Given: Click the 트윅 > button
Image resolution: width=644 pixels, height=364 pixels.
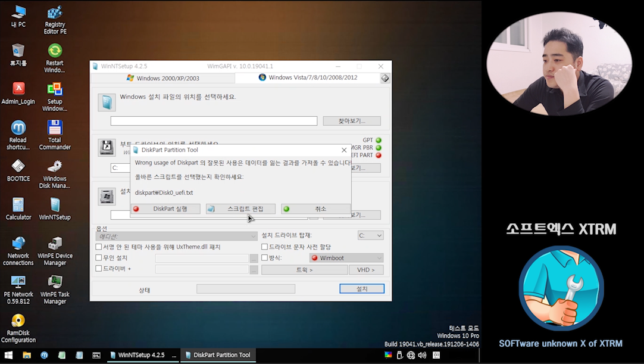Looking at the screenshot, I should 304,270.
